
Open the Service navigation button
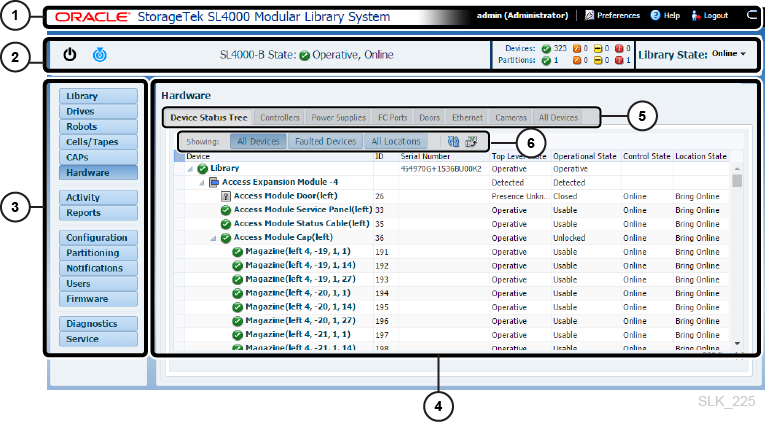pyautogui.click(x=98, y=339)
